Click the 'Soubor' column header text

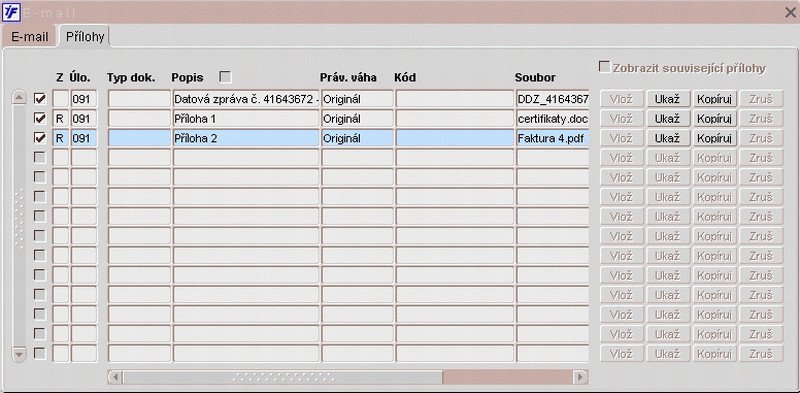click(535, 78)
